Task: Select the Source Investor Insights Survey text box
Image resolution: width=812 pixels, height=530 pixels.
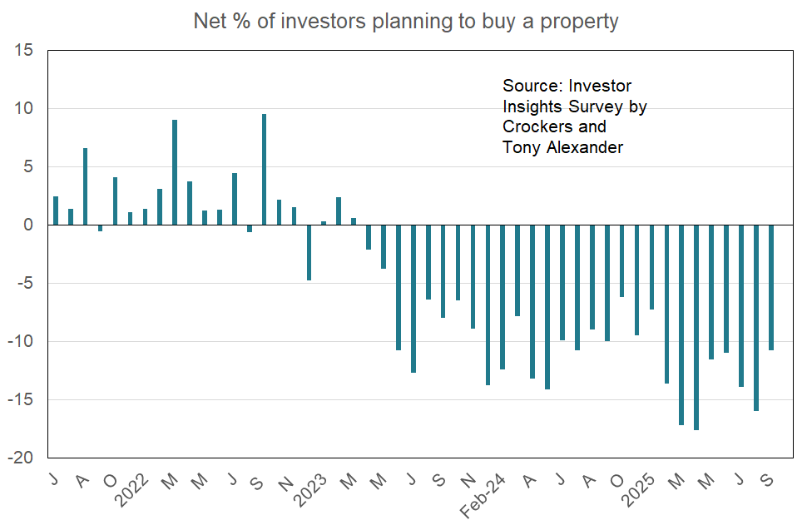Action: click(574, 116)
